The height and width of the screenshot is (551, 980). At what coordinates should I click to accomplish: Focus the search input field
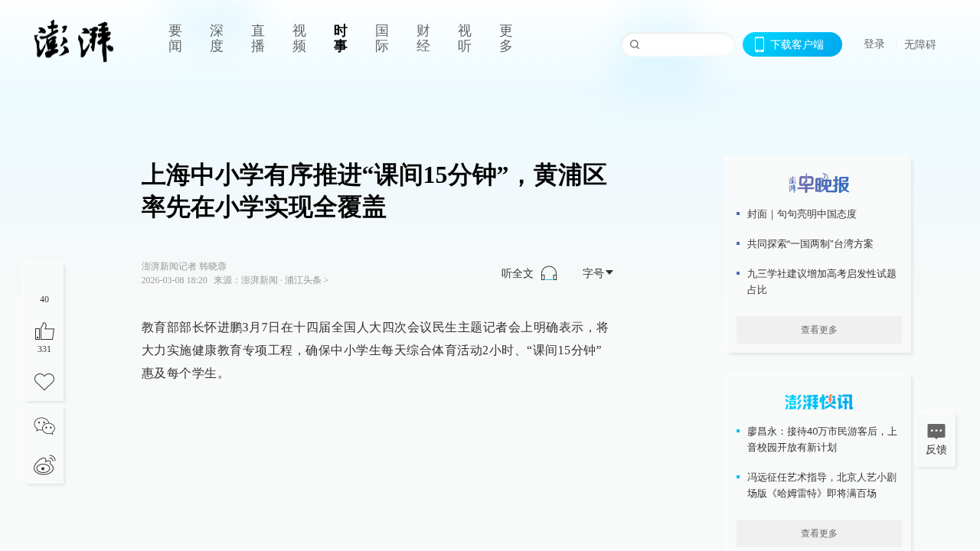tap(685, 44)
